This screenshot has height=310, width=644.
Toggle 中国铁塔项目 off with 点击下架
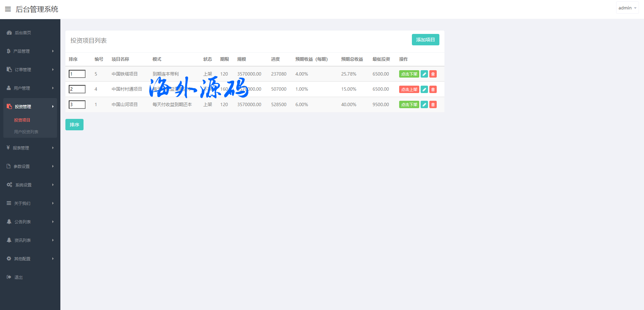tap(409, 74)
